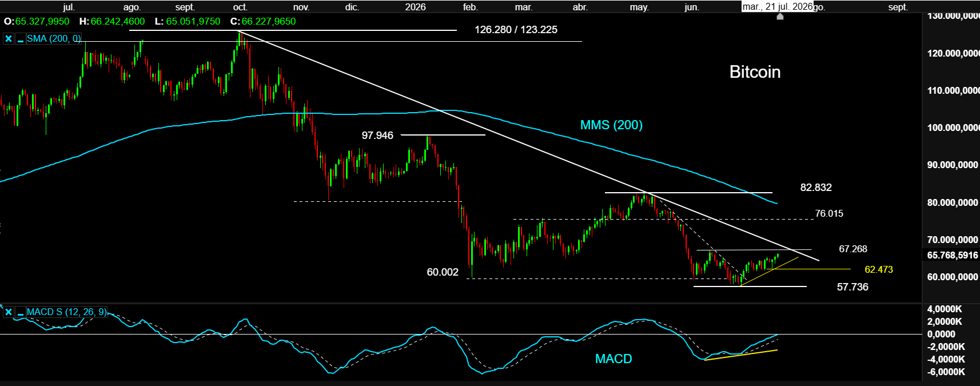Click the 100.000,0000 price axis label

953,128
